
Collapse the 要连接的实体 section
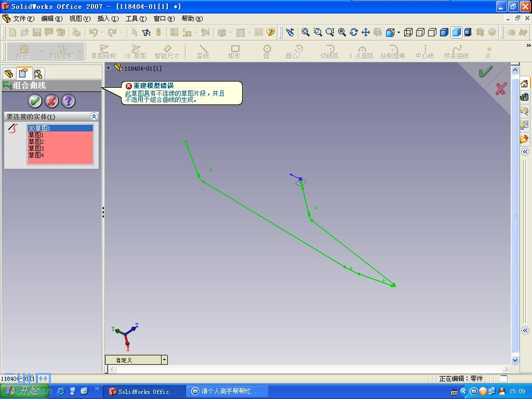click(x=94, y=116)
